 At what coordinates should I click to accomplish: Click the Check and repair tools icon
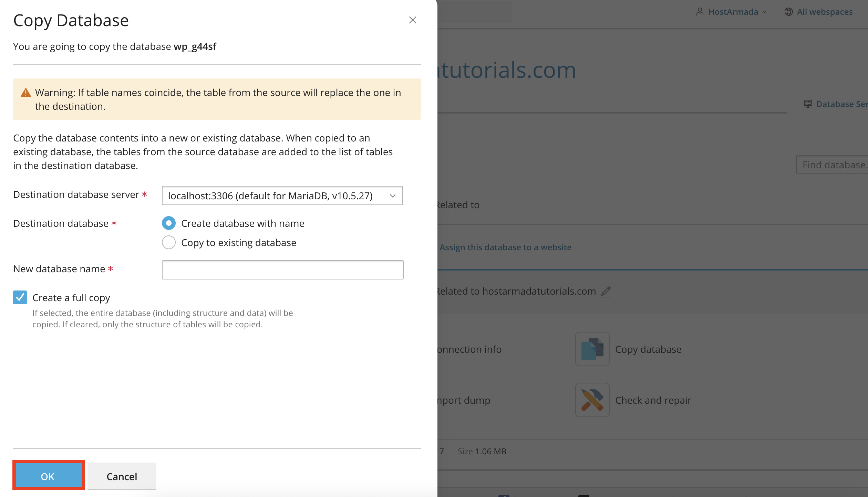[592, 400]
